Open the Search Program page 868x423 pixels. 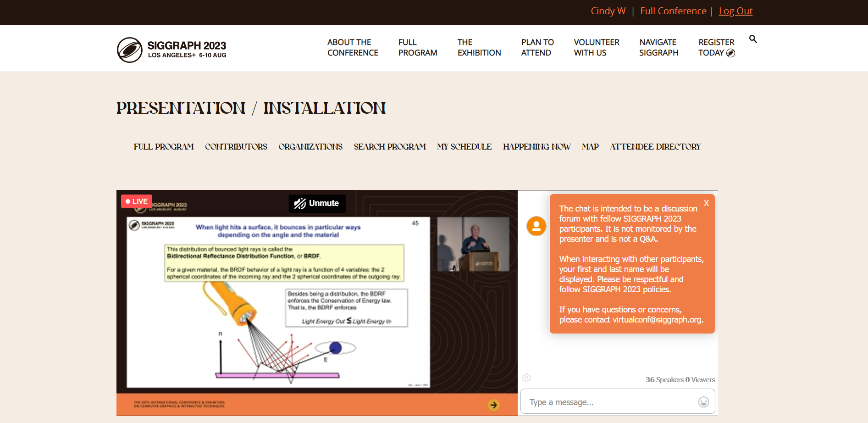click(x=390, y=147)
